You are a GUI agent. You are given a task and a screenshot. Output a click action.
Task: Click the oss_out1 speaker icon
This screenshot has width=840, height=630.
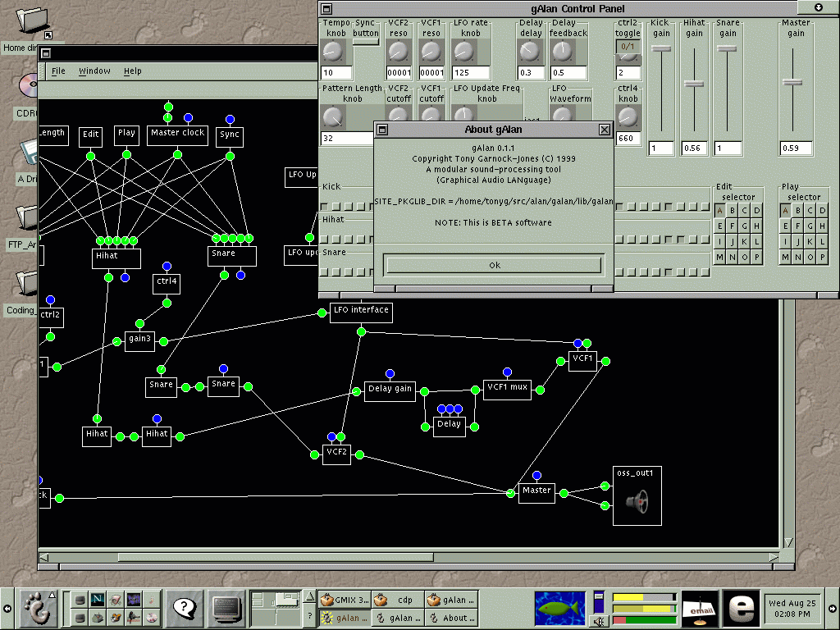[x=636, y=500]
